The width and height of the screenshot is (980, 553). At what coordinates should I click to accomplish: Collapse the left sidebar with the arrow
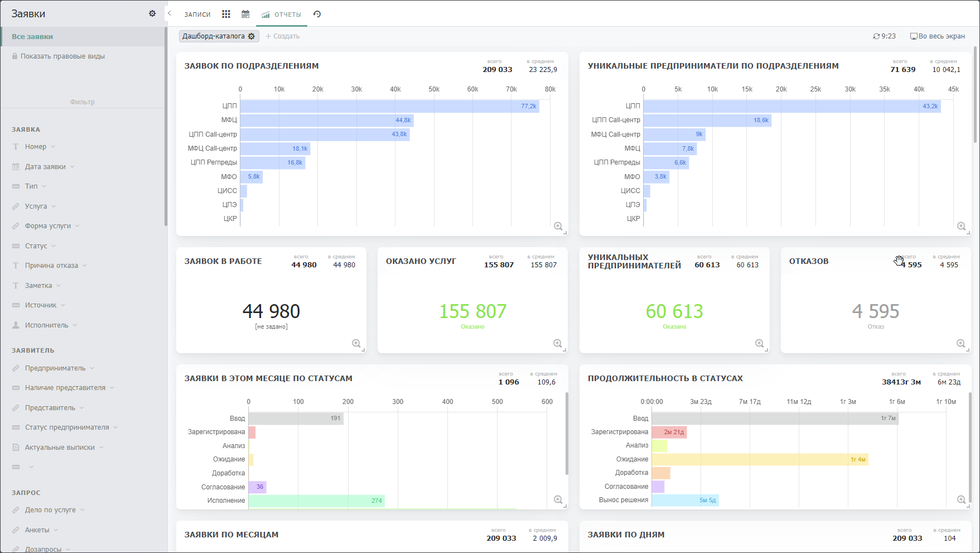click(x=170, y=13)
